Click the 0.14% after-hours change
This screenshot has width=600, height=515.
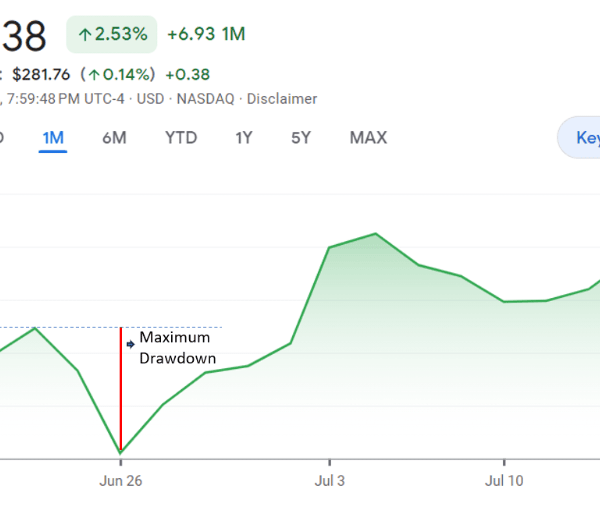coord(117,74)
